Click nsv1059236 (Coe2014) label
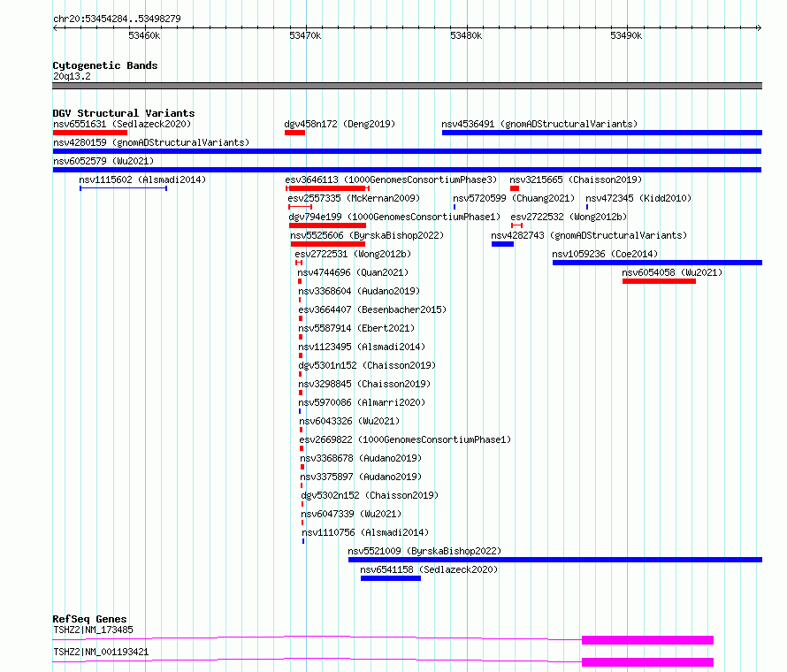 coord(605,254)
